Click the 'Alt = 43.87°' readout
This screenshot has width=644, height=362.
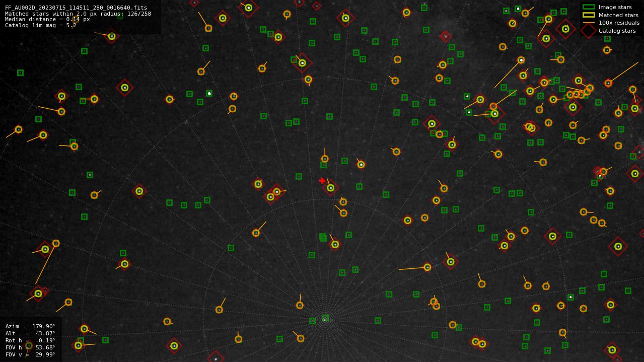click(30, 333)
